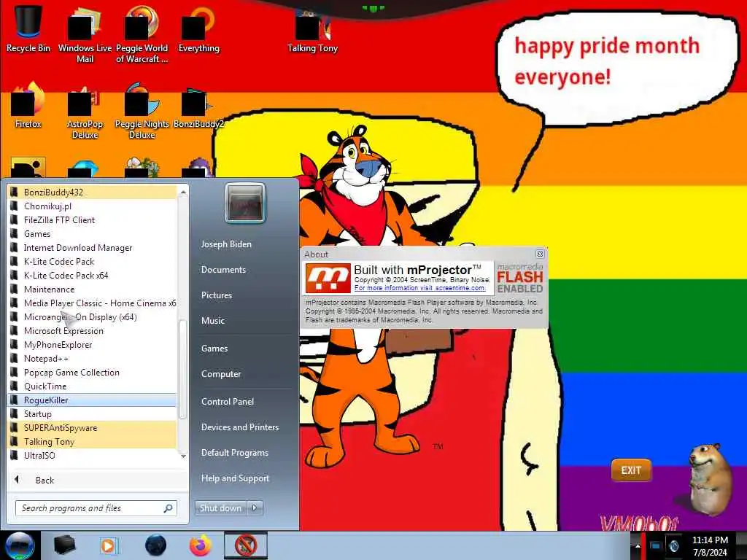Click the folder icon beside RogueKiller

pyautogui.click(x=15, y=400)
